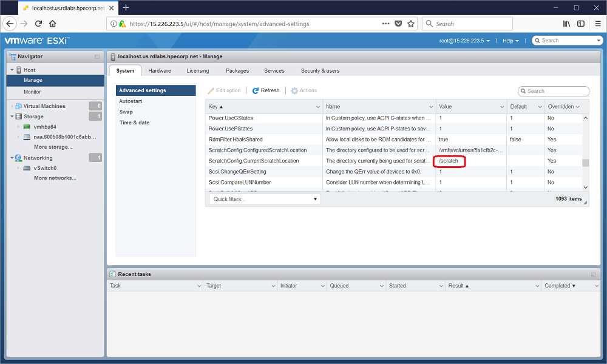Bookmark this page with star icon
Screen dimensions: 607x364
[x=411, y=24]
